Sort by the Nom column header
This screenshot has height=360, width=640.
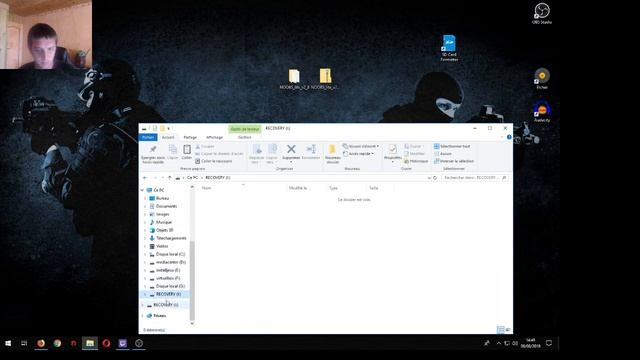(x=207, y=188)
